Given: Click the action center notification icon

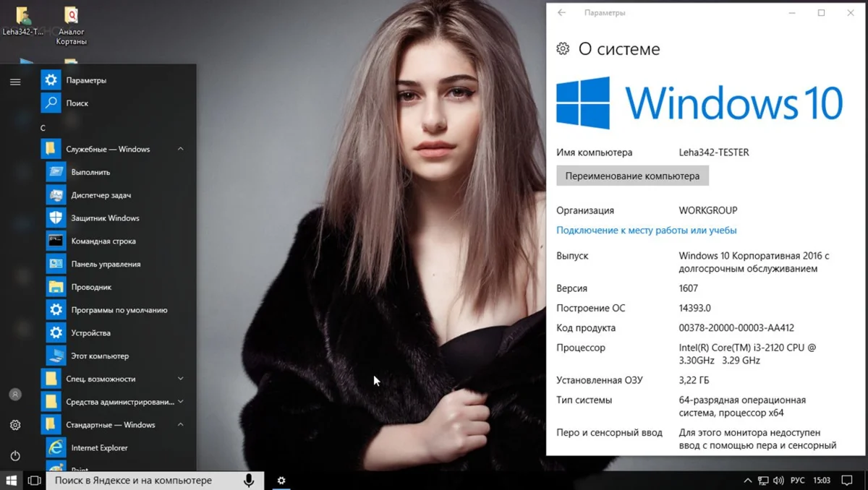Looking at the screenshot, I should point(848,481).
